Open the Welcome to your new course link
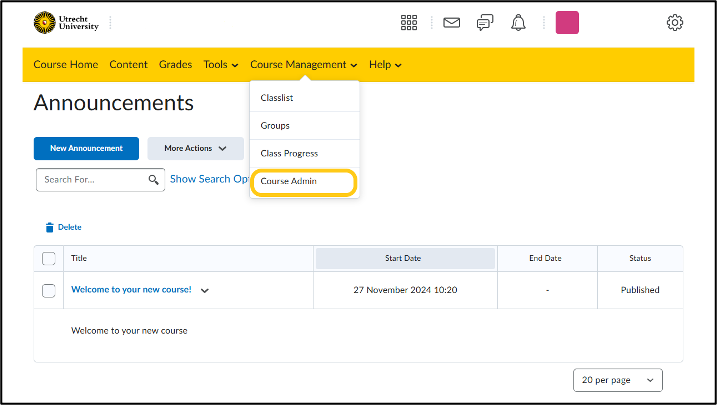The height and width of the screenshot is (406, 718). 131,290
